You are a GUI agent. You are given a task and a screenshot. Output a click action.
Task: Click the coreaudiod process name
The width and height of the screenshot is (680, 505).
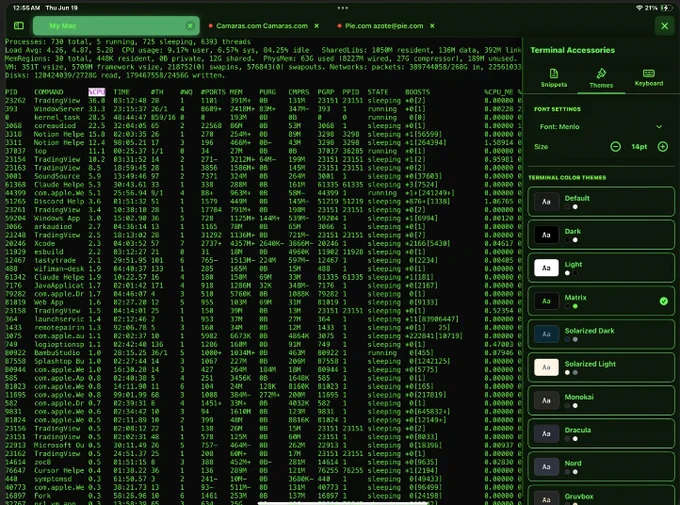click(55, 126)
